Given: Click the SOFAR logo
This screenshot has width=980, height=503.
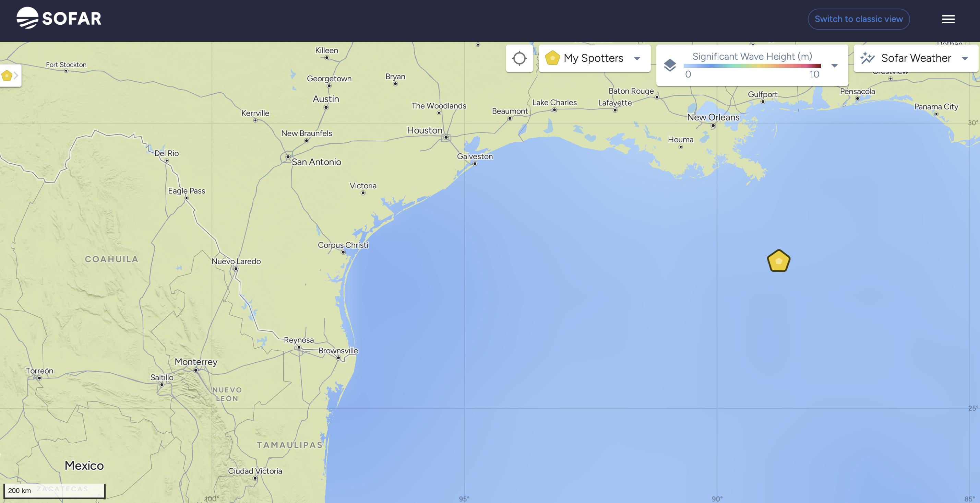Looking at the screenshot, I should [x=59, y=18].
